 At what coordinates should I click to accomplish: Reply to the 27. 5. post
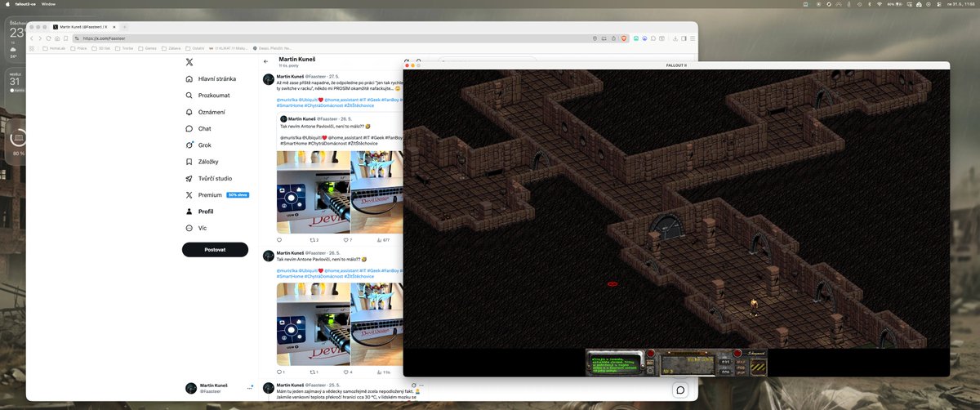tap(279, 240)
